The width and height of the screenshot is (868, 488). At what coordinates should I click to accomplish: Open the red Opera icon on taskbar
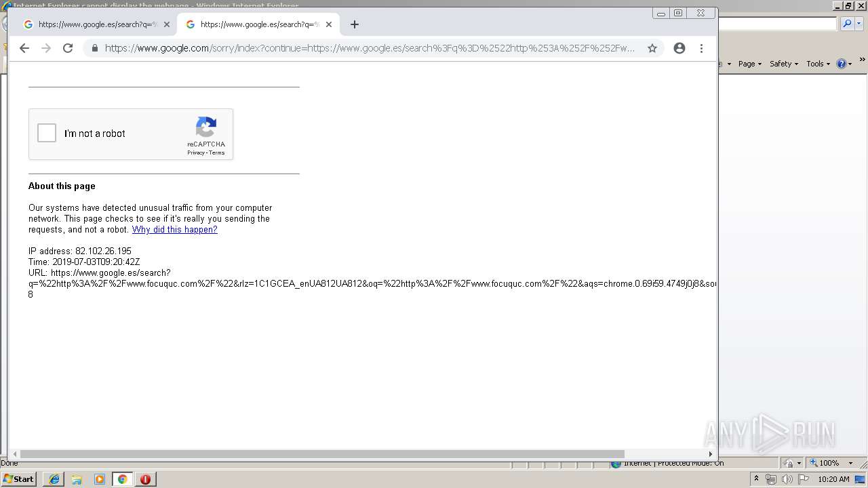tap(145, 479)
